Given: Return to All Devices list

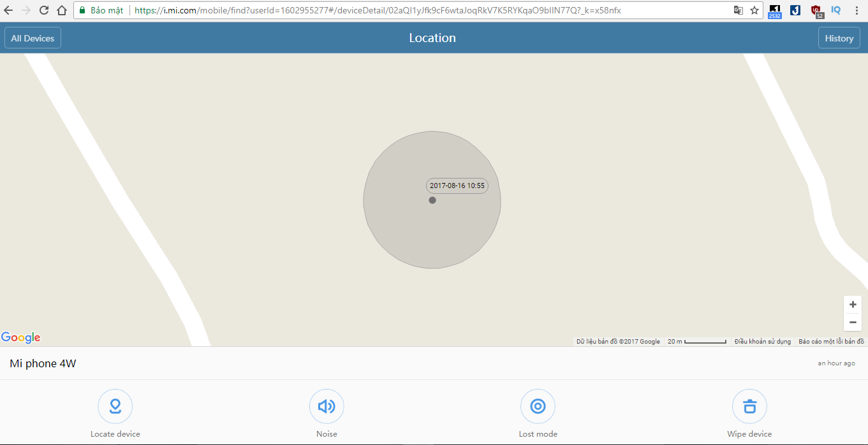Looking at the screenshot, I should tap(33, 38).
